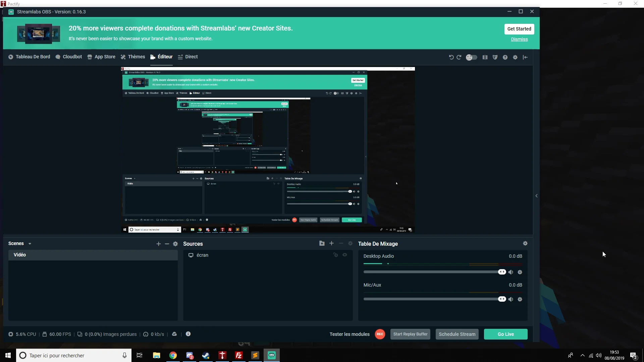Click the undo arrow icon
644x362 pixels.
point(451,57)
